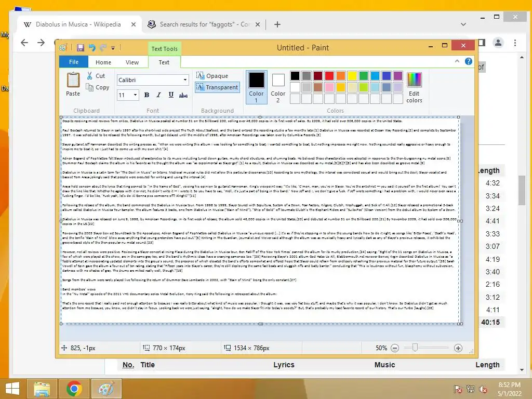Zoom out with the minus button
The width and height of the screenshot is (532, 399).
pyautogui.click(x=395, y=348)
